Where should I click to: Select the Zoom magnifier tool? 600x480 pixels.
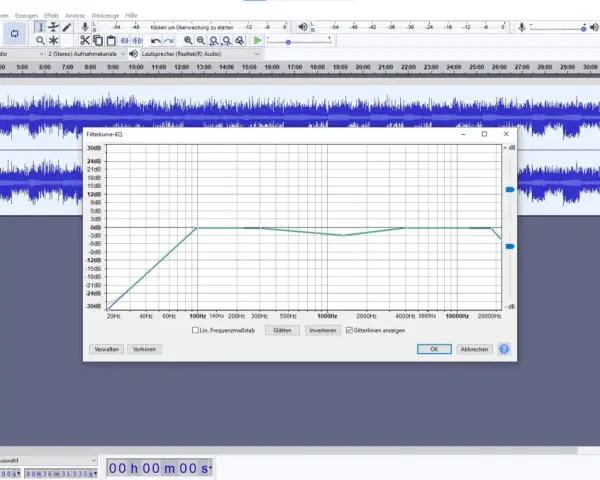40,40
